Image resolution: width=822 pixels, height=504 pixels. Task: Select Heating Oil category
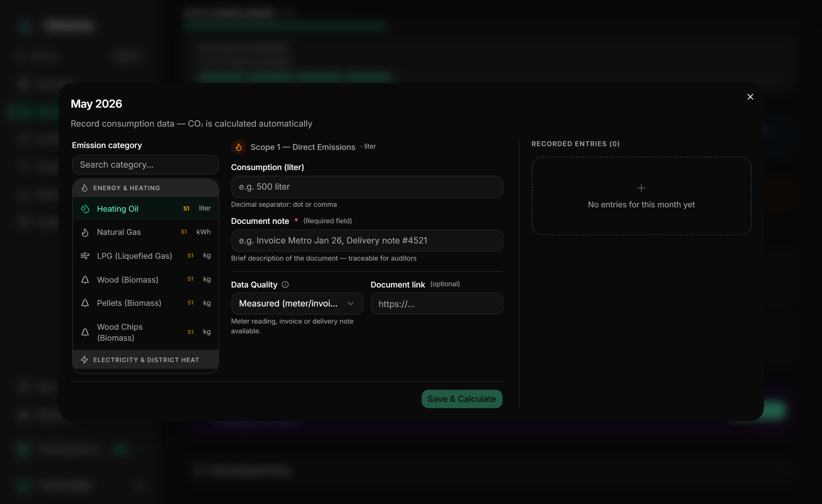coord(145,209)
